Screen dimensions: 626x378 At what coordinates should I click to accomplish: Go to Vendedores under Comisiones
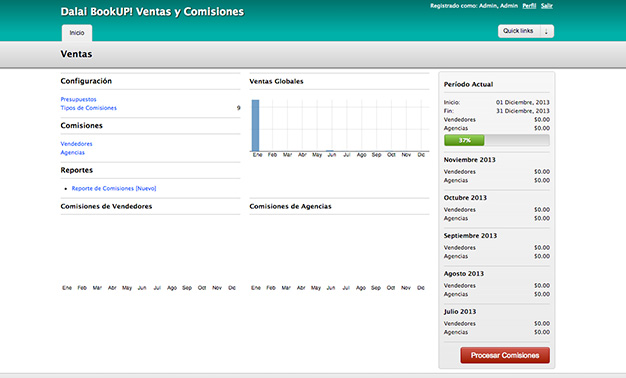76,144
